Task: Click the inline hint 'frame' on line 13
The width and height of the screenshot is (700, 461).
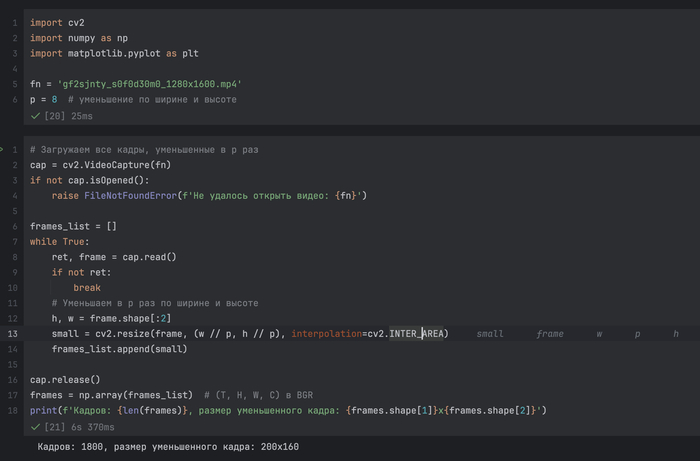Action: (x=550, y=333)
